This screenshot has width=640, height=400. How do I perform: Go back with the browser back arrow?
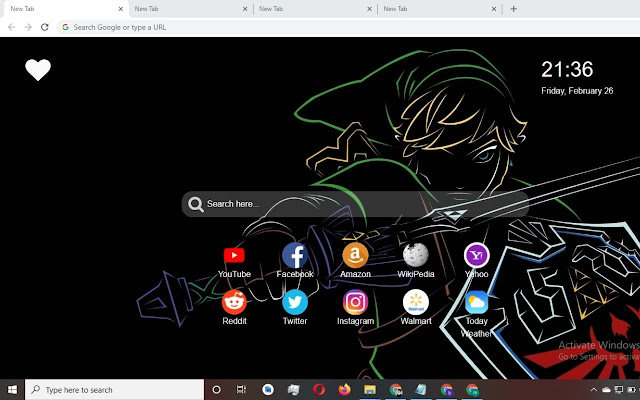[11, 27]
